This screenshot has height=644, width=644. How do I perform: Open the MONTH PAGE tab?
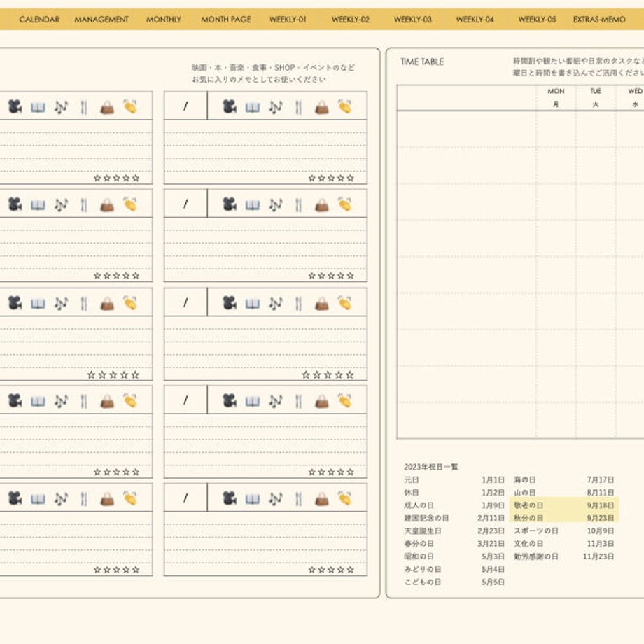click(x=226, y=20)
